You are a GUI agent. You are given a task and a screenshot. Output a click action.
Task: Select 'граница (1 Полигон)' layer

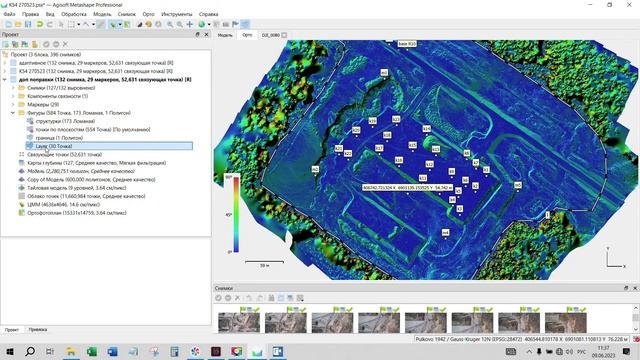coord(59,138)
